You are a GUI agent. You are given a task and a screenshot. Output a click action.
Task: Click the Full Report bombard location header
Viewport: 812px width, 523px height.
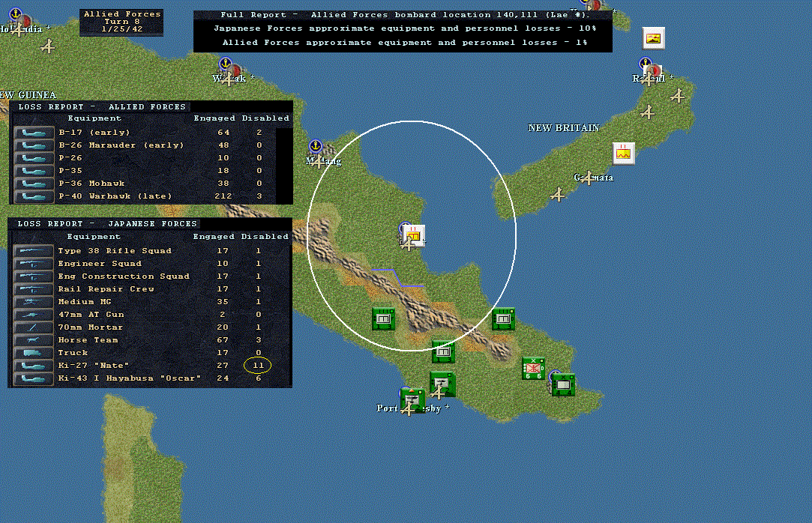[x=405, y=15]
